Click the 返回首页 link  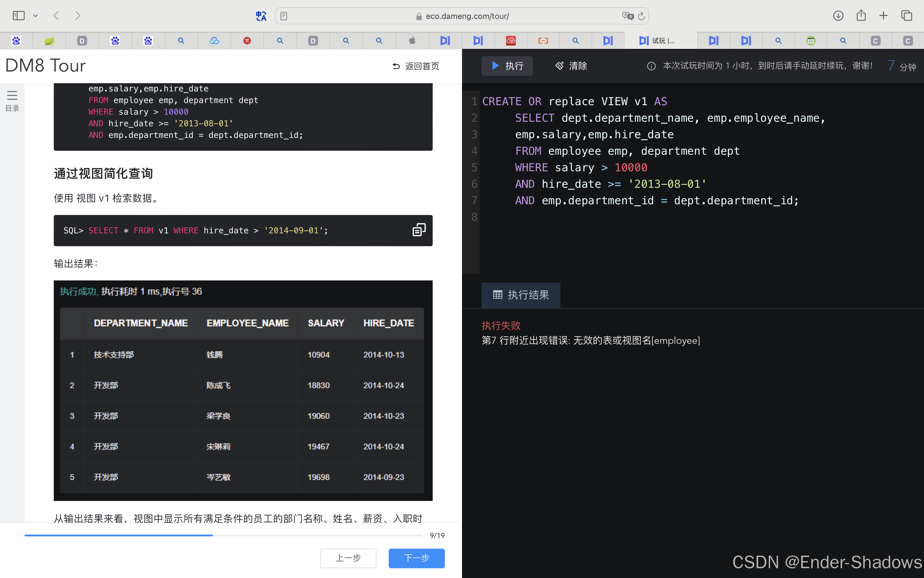click(x=416, y=66)
